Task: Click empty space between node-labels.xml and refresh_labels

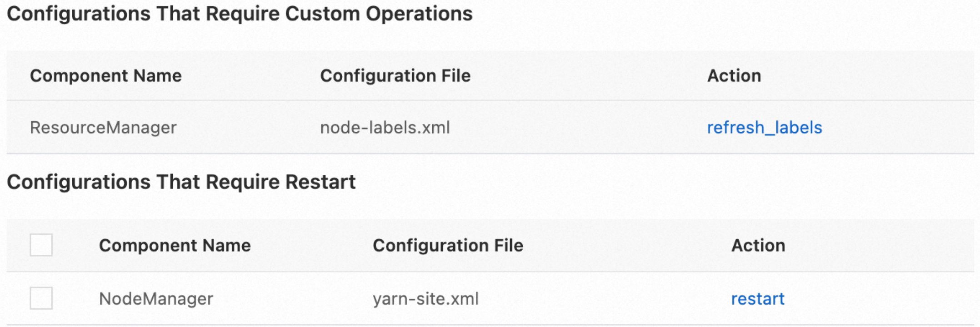Action: (x=577, y=128)
